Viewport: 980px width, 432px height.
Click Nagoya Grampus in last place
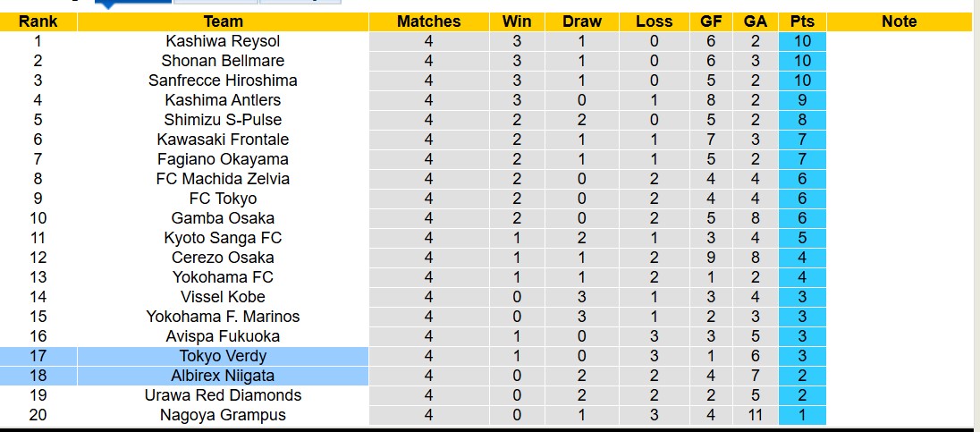223,415
